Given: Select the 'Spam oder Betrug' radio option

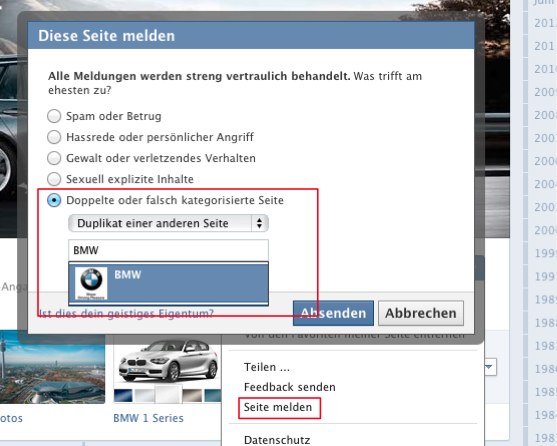Looking at the screenshot, I should coord(54,116).
